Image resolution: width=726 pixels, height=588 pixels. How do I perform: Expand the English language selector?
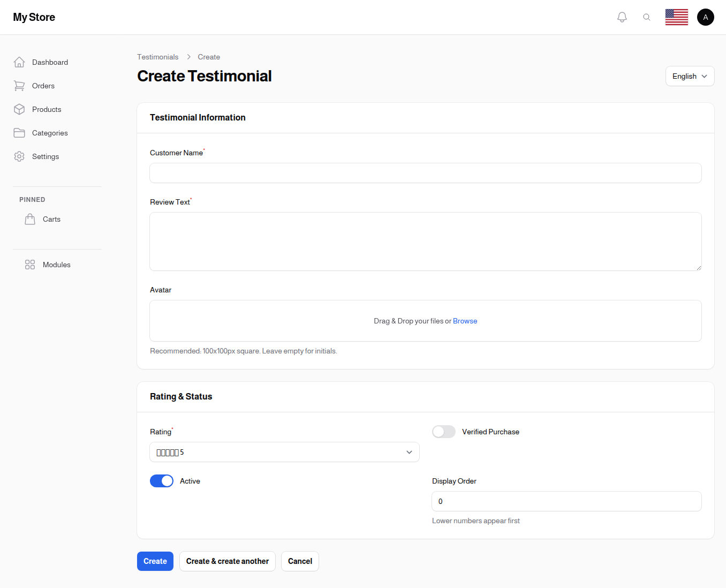tap(690, 76)
